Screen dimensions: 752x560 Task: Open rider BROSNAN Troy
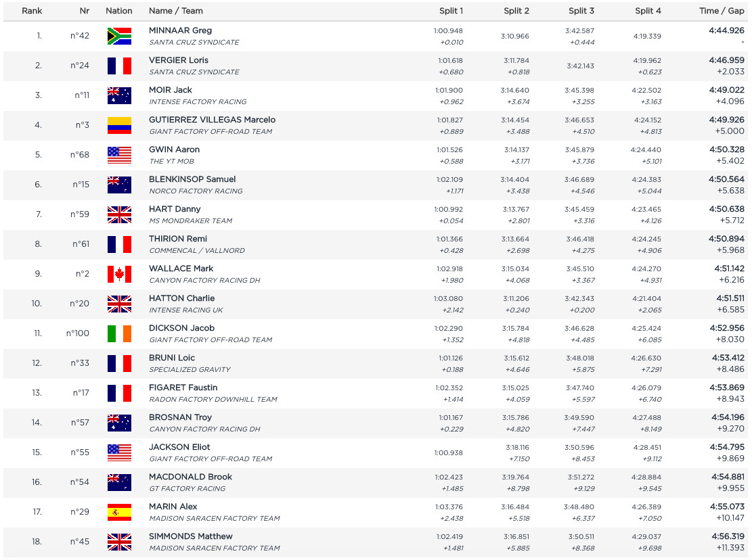tap(180, 417)
